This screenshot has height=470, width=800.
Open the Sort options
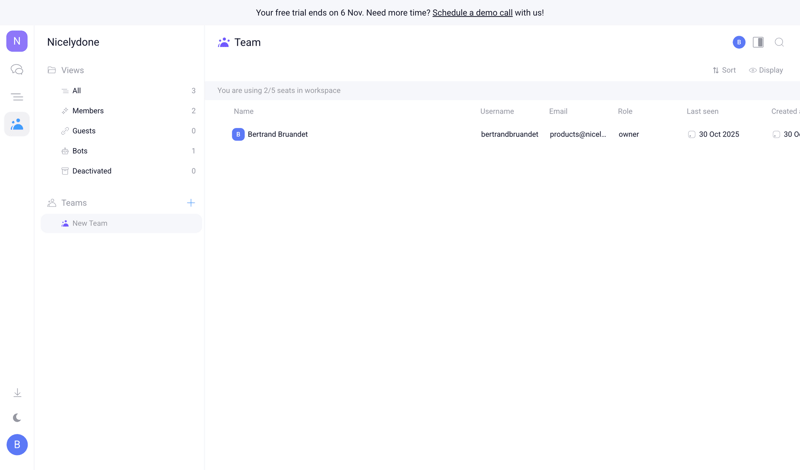(x=724, y=70)
